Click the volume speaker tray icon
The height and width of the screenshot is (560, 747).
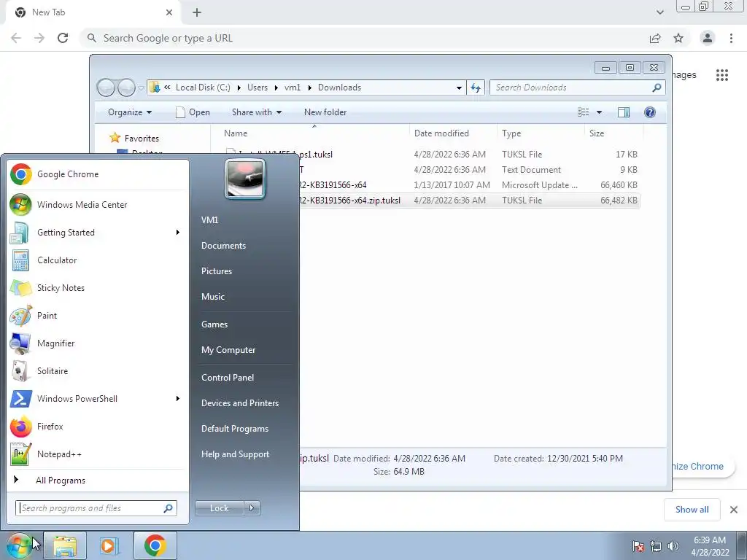click(673, 546)
